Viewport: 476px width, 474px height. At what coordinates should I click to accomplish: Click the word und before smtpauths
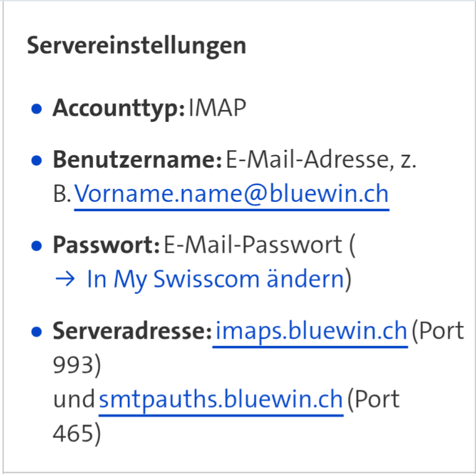coord(74,399)
